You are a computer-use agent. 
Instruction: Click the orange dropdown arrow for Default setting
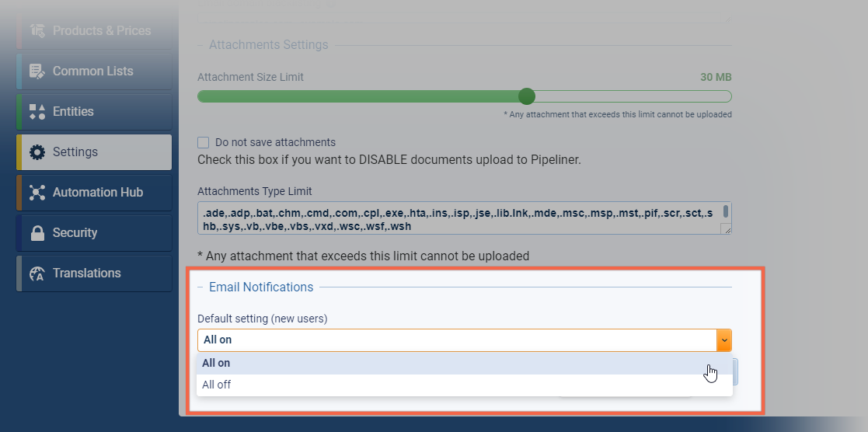pyautogui.click(x=724, y=340)
